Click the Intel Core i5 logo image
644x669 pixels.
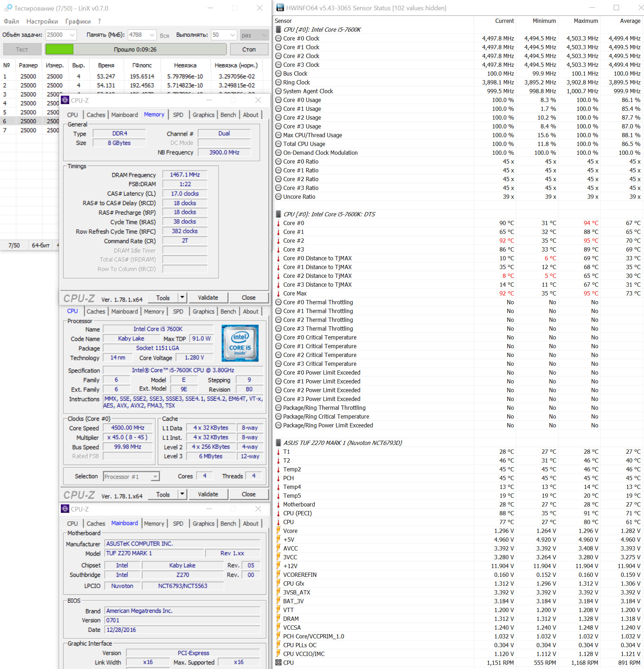click(x=240, y=343)
